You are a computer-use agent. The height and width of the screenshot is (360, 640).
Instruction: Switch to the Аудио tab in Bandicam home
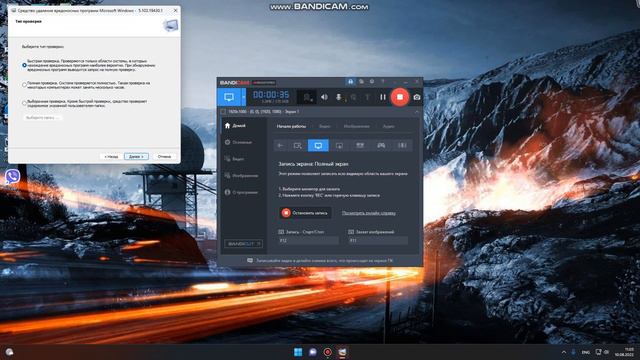point(388,127)
